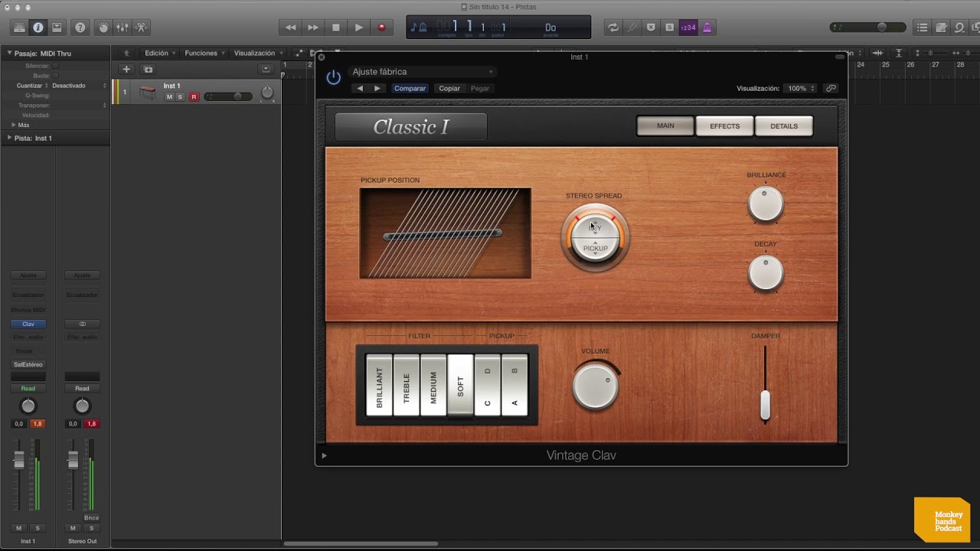Click the duplicate track icon
The image size is (980, 551).
click(149, 69)
